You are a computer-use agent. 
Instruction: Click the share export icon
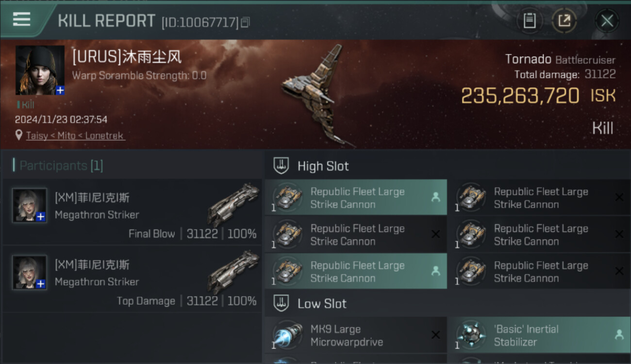click(x=564, y=21)
